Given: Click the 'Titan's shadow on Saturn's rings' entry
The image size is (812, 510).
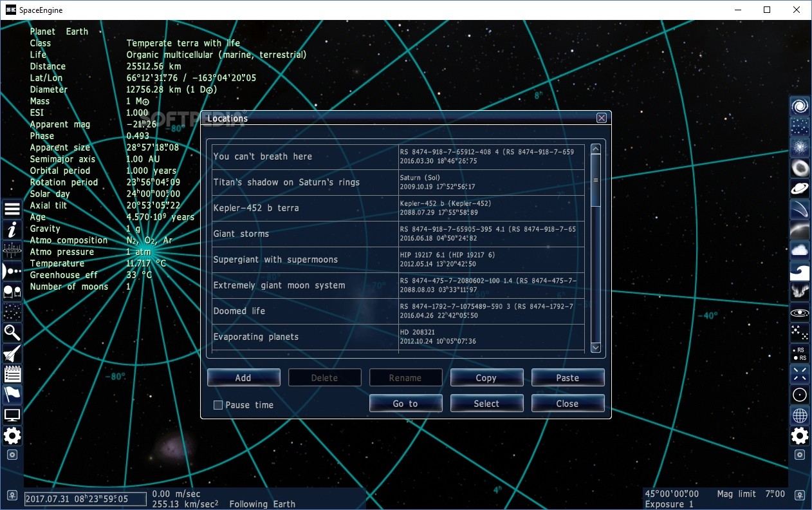Looking at the screenshot, I should 302,182.
